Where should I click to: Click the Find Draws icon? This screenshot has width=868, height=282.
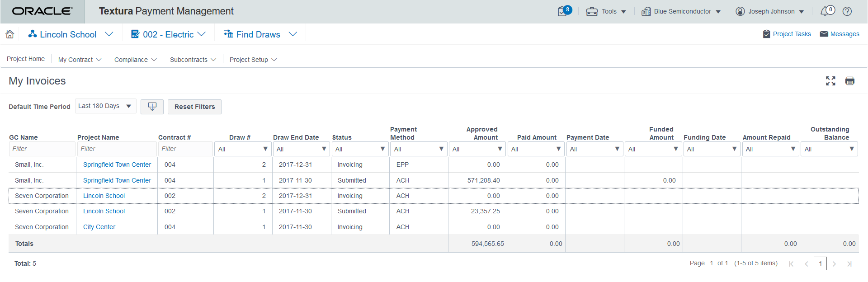point(228,34)
